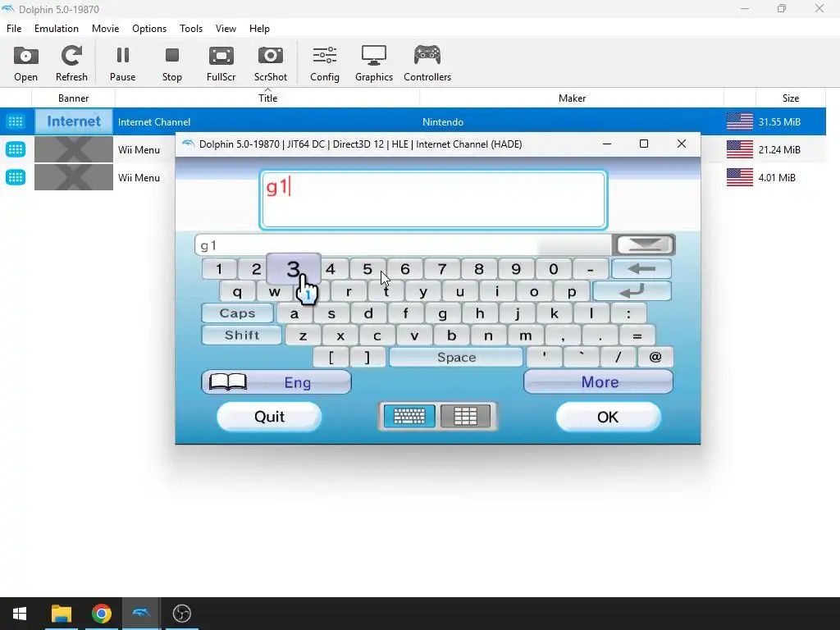The height and width of the screenshot is (630, 840).
Task: Click the Banner column header
Action: (73, 98)
